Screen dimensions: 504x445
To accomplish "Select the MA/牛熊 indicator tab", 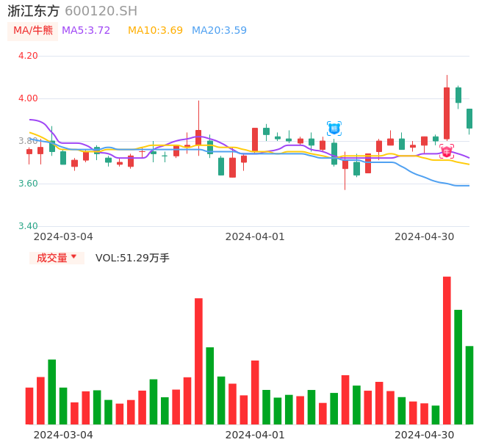I will click(x=33, y=31).
